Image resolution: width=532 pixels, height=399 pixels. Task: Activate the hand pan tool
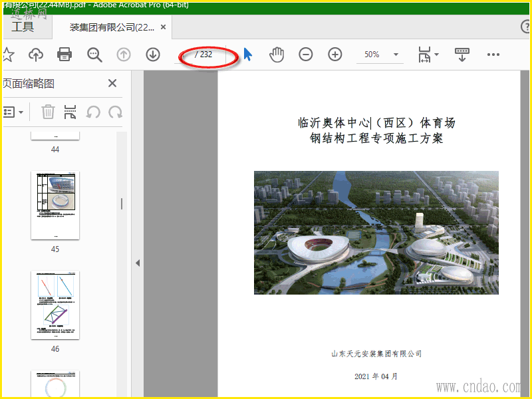coord(277,55)
